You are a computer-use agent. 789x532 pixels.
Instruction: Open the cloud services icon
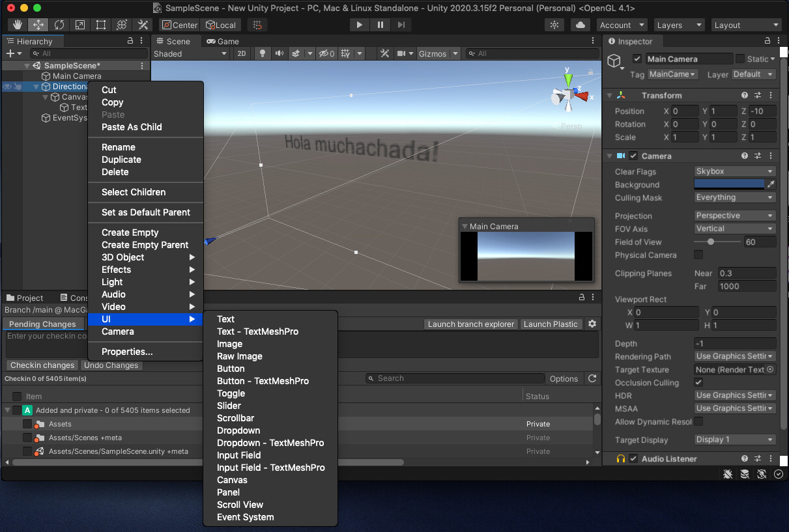579,25
